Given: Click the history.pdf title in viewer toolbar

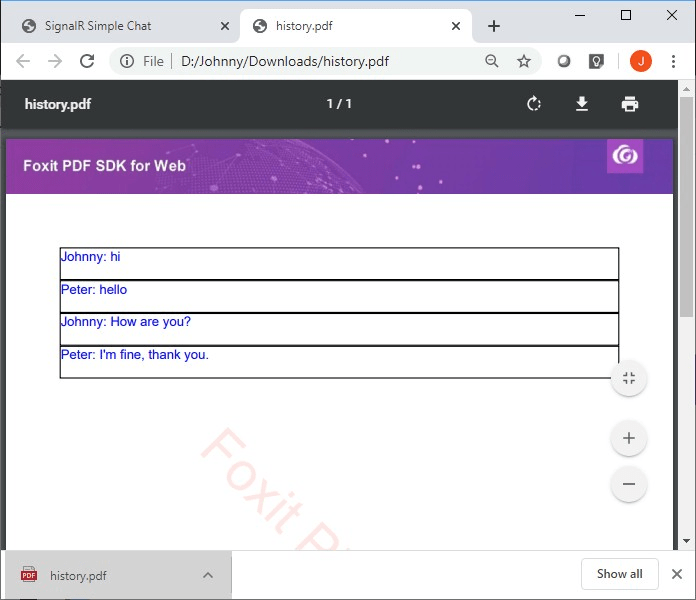Looking at the screenshot, I should (x=58, y=104).
